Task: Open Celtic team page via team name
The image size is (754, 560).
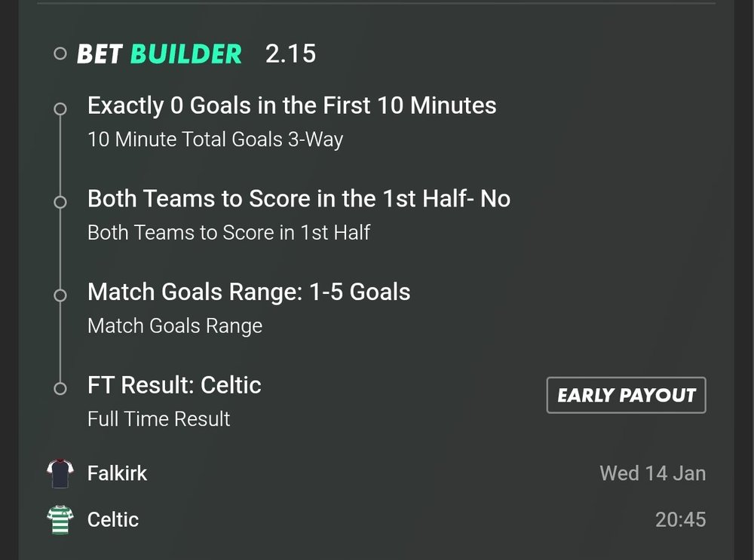Action: [112, 519]
